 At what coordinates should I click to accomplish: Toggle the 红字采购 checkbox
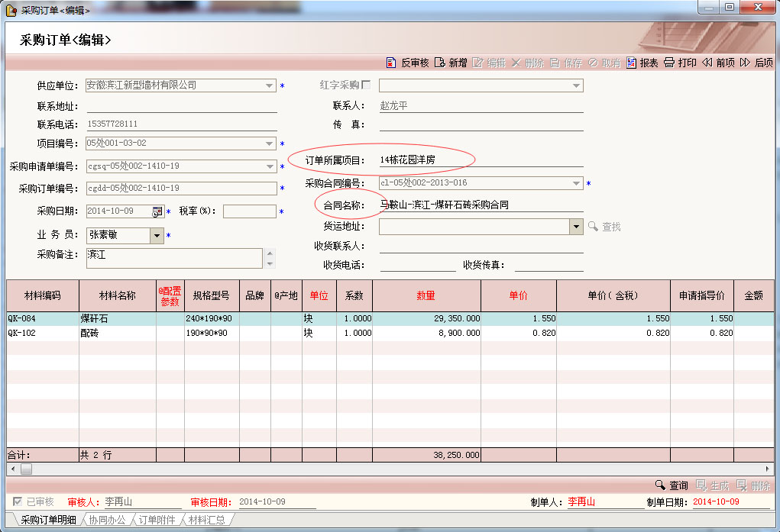click(366, 85)
